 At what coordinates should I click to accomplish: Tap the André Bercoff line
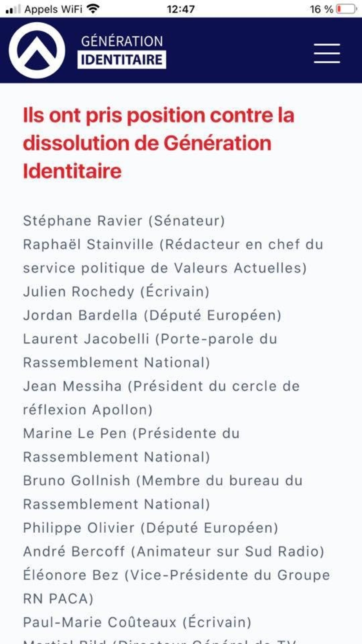click(x=173, y=551)
